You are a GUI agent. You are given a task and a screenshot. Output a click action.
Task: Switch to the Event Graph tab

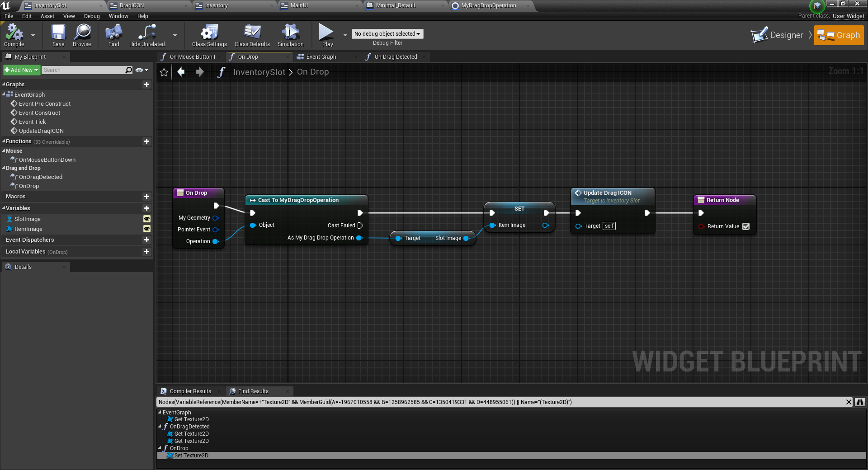(321, 57)
